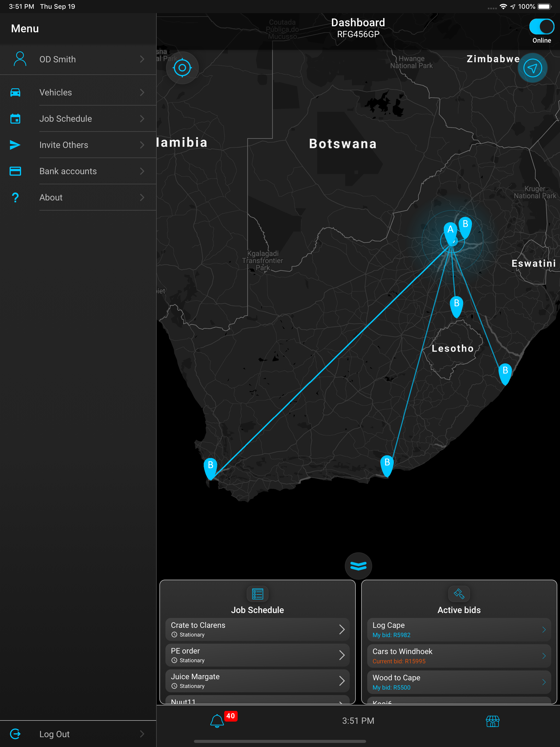Expand the chevron on the Vehicles row
Screen dimensions: 560x747
click(x=142, y=92)
